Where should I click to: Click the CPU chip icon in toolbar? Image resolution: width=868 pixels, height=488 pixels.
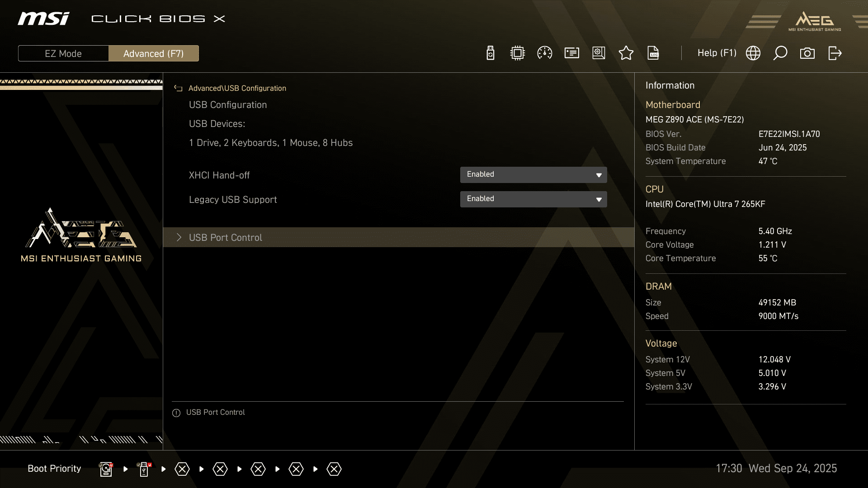tap(517, 53)
